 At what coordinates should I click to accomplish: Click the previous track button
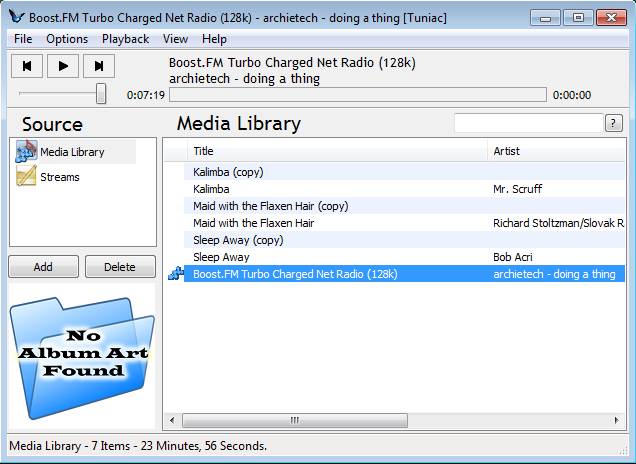coord(27,66)
